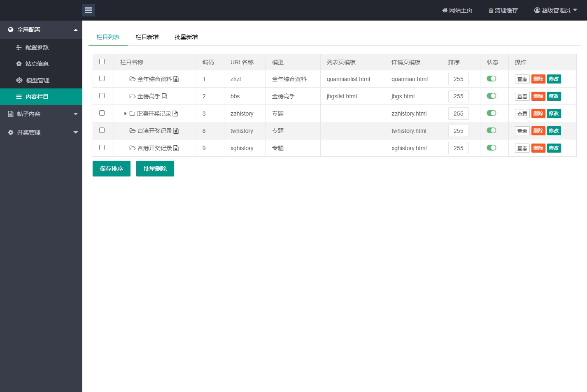Switch to the 批量新增 tab

[186, 37]
